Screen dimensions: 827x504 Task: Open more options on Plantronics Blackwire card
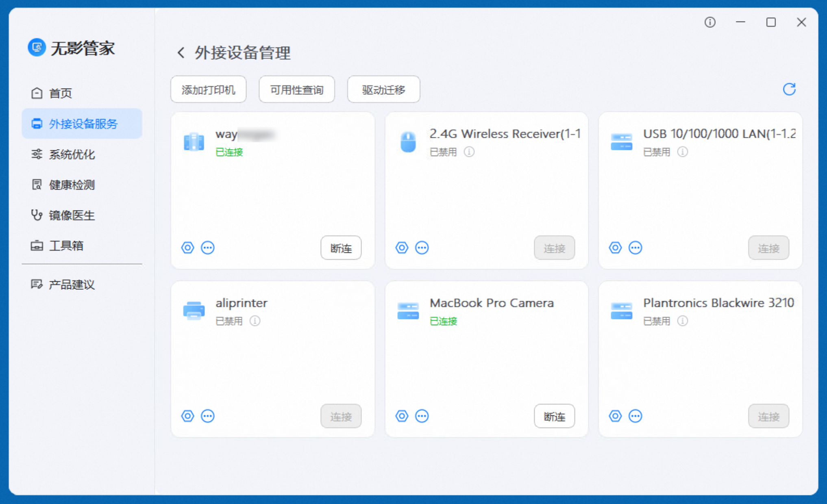[x=635, y=416]
